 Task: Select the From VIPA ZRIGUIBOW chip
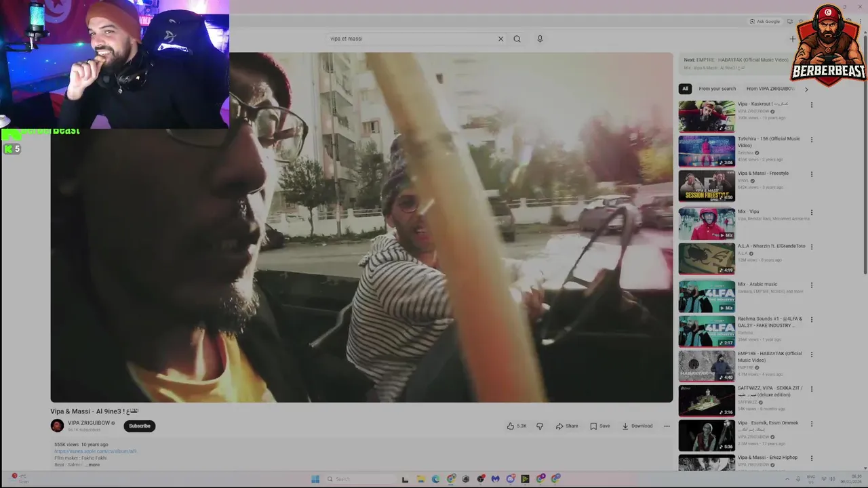(x=770, y=89)
